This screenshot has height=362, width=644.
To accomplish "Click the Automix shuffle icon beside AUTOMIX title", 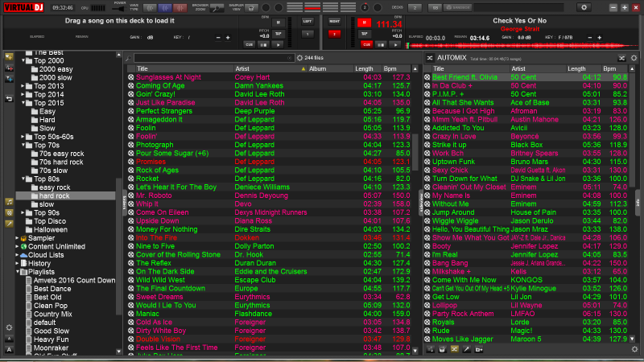I will pos(429,58).
